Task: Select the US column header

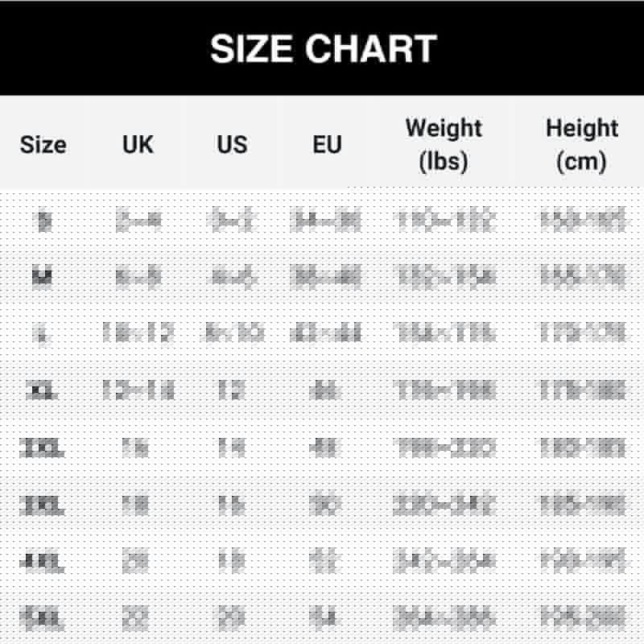Action: tap(232, 145)
